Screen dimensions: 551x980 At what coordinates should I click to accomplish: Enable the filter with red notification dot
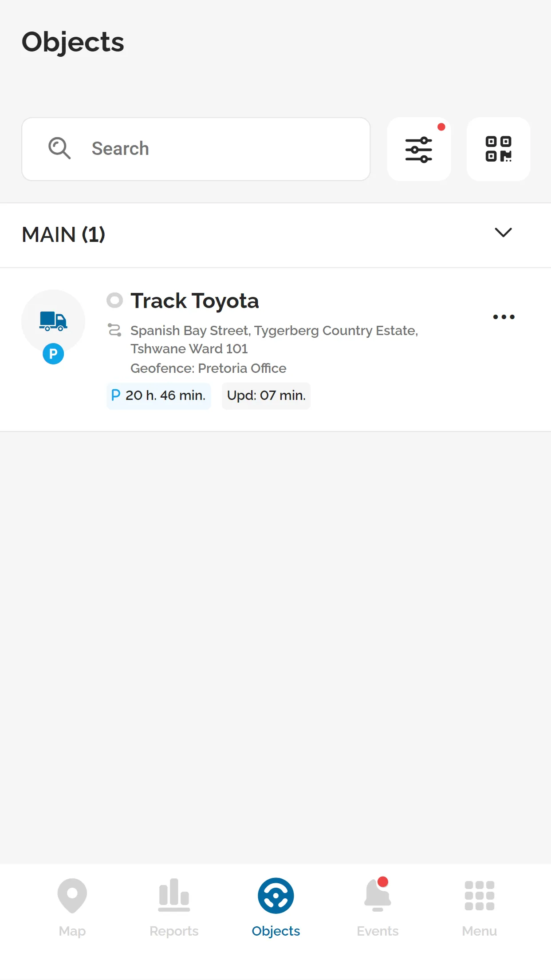coord(419,149)
